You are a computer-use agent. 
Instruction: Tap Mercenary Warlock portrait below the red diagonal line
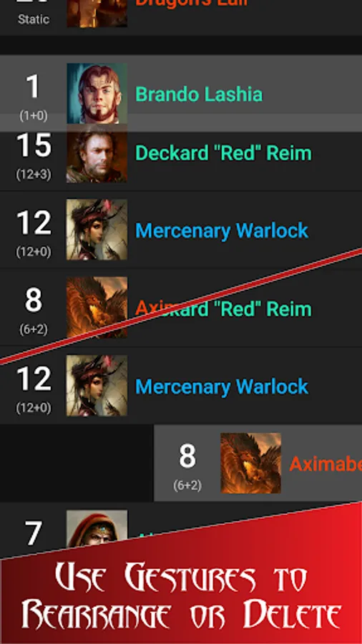[x=97, y=385]
